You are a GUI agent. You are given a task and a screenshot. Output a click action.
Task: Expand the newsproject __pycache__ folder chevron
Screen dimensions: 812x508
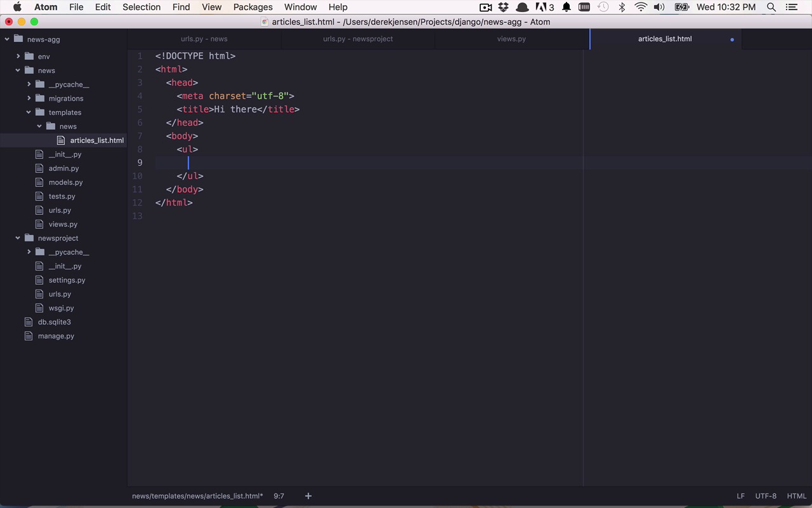29,252
